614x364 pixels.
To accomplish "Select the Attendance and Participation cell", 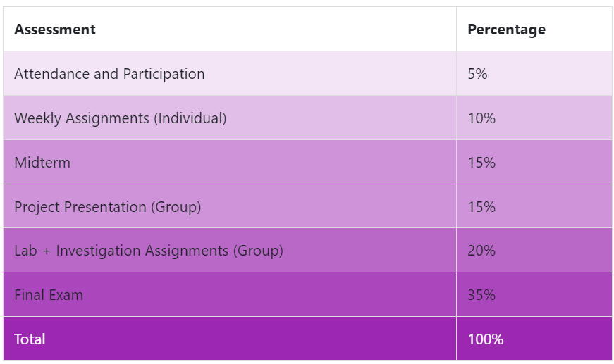I will point(109,74).
